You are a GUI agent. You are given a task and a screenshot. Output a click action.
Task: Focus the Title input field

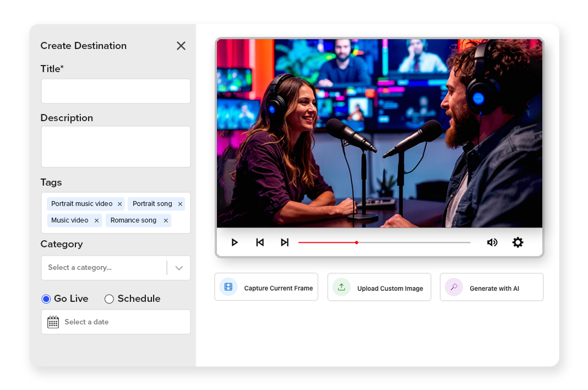pos(116,91)
